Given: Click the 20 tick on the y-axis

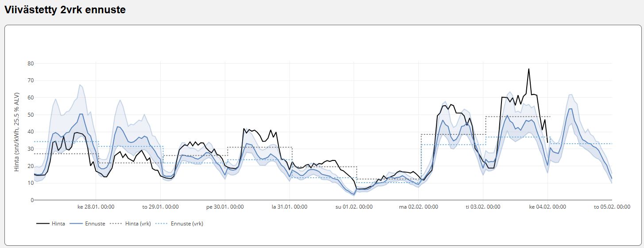Looking at the screenshot, I should (x=31, y=166).
